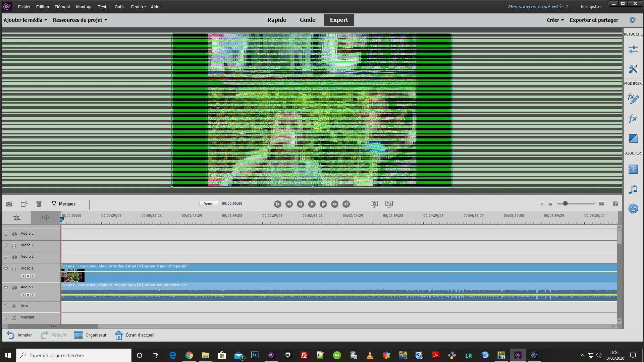Viewport: 644px width, 362px height.
Task: Open the Tools (Outils) wrench icon
Action: [633, 69]
